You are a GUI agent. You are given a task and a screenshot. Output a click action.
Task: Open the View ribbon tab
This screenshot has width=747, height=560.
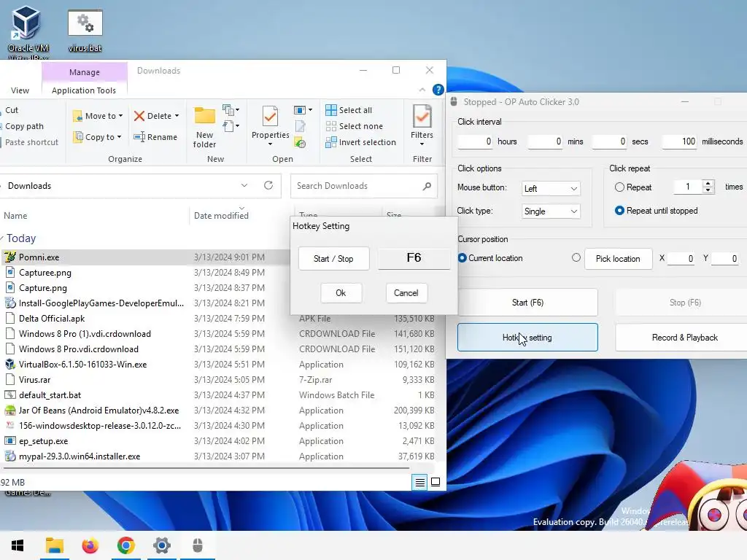pos(20,90)
